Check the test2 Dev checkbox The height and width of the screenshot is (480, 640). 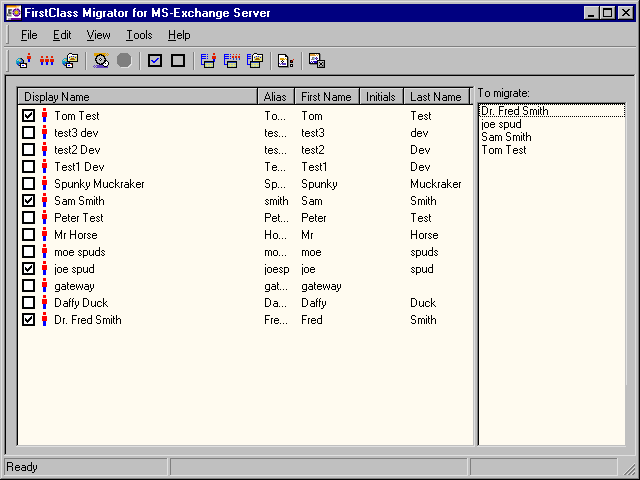(28, 150)
